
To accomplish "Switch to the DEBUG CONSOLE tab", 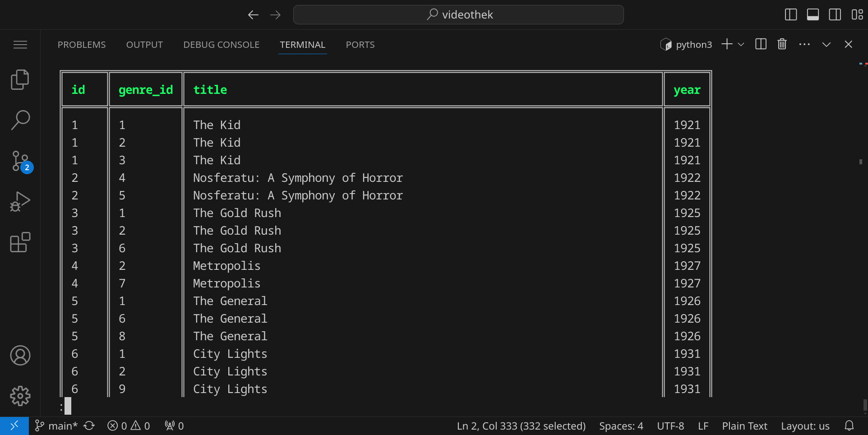I will click(221, 45).
